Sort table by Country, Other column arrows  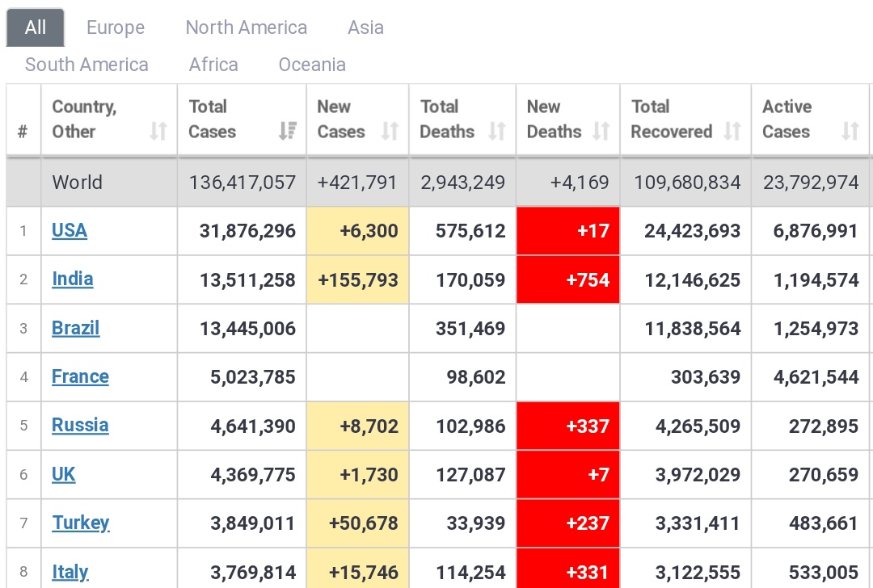point(158,132)
